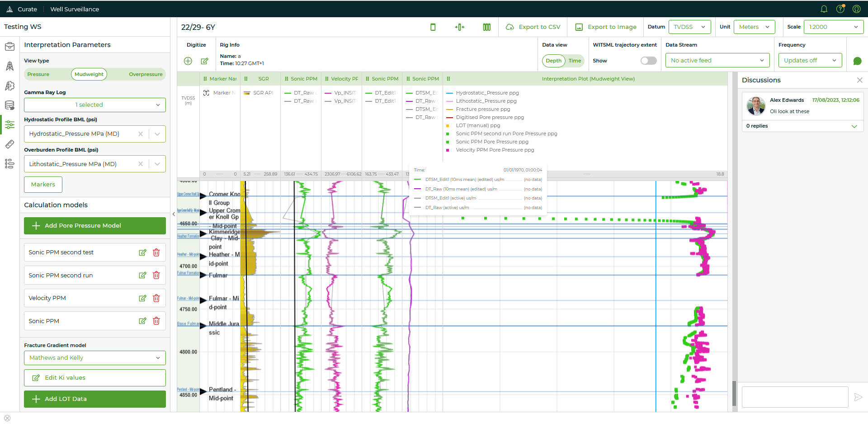
Task: Open the Datum TVDSS dropdown
Action: click(689, 27)
